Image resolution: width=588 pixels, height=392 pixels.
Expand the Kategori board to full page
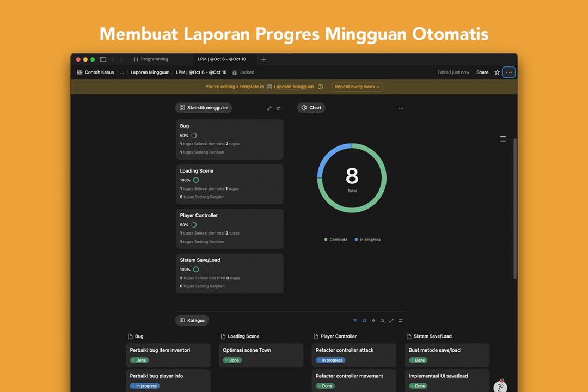click(391, 321)
